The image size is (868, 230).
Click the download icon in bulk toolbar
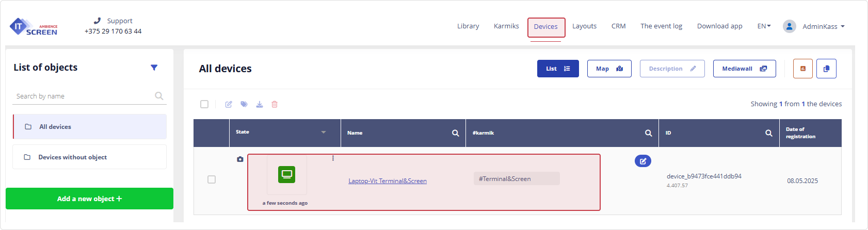(260, 104)
